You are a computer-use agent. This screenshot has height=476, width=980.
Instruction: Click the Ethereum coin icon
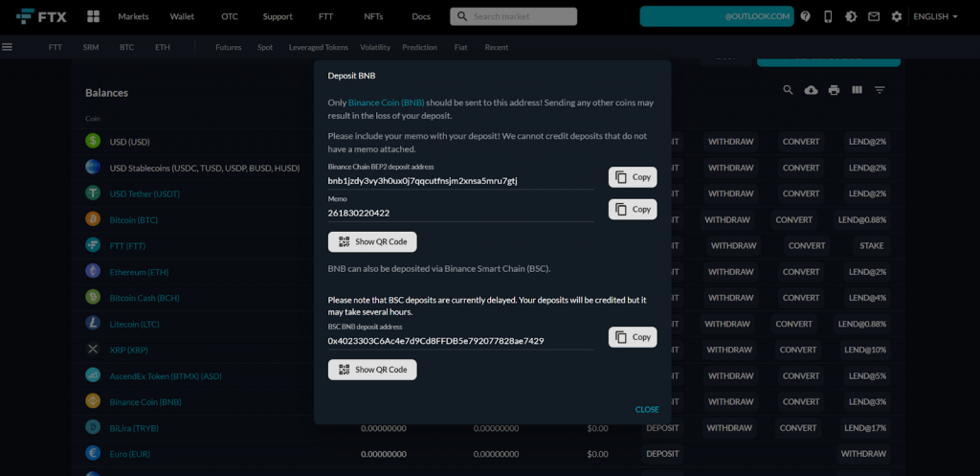coord(93,271)
